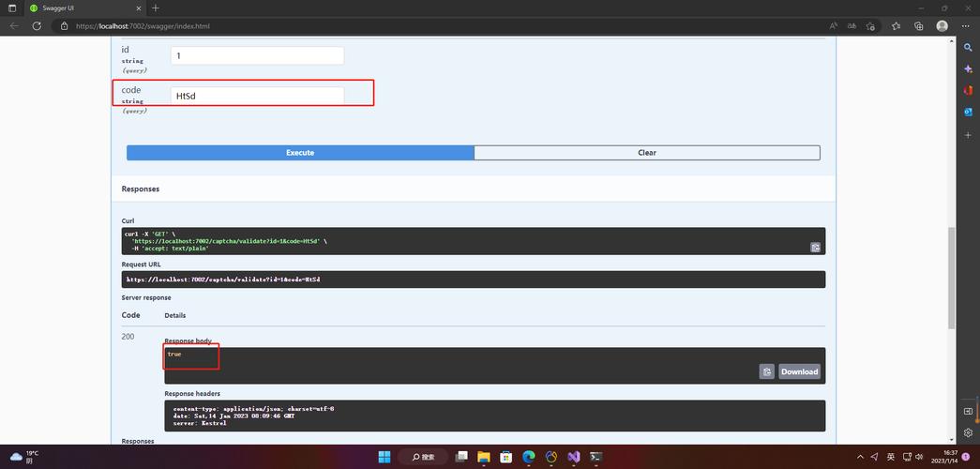The image size is (980, 469).
Task: Open the Read aloud feature
Action: click(x=833, y=26)
